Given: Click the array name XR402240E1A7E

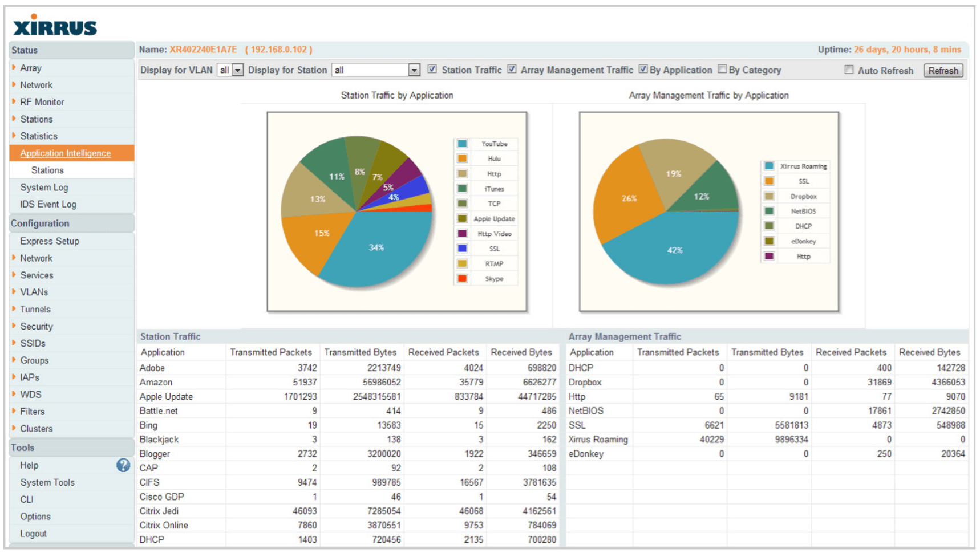Looking at the screenshot, I should [203, 50].
